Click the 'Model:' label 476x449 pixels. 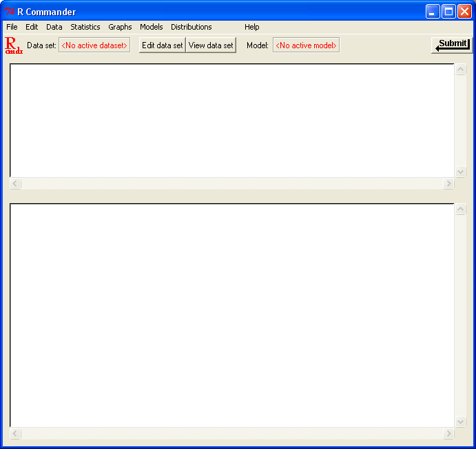(258, 45)
